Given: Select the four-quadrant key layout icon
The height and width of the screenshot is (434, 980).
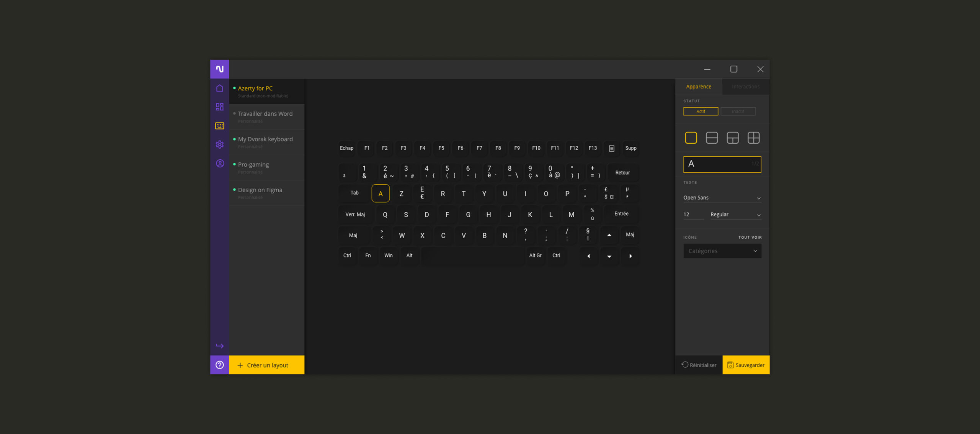Looking at the screenshot, I should point(753,138).
